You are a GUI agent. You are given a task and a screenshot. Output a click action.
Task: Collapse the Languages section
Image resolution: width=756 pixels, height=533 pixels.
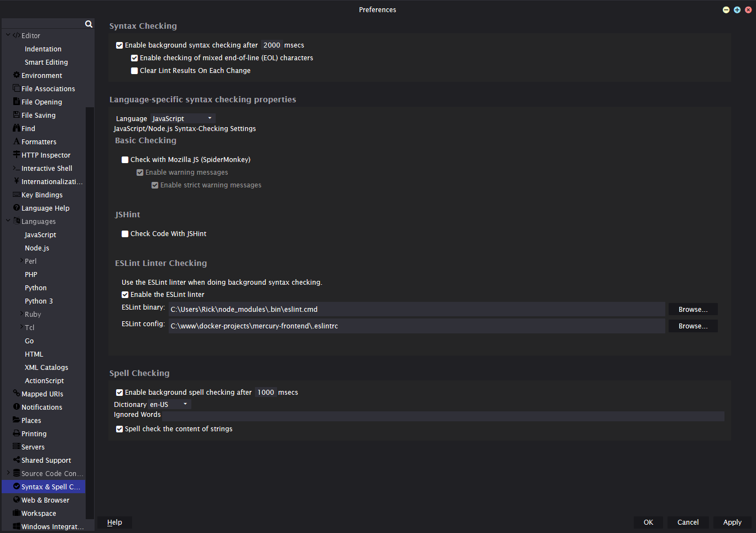click(8, 221)
